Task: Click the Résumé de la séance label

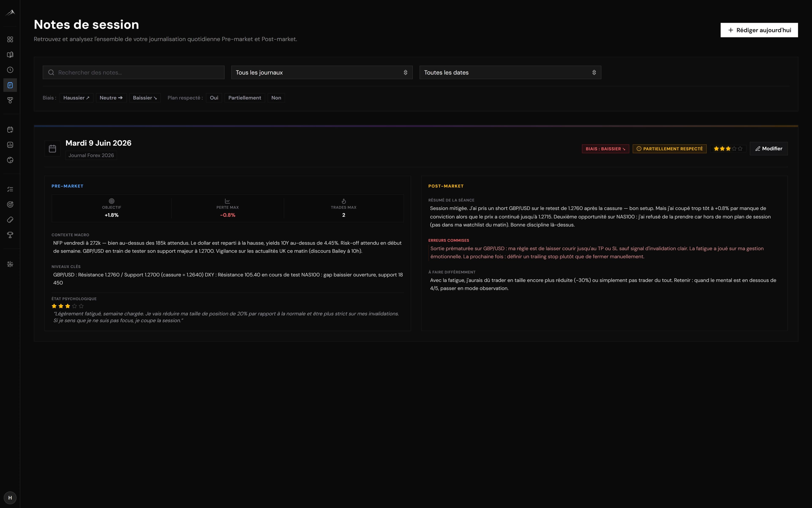Action: click(x=451, y=200)
